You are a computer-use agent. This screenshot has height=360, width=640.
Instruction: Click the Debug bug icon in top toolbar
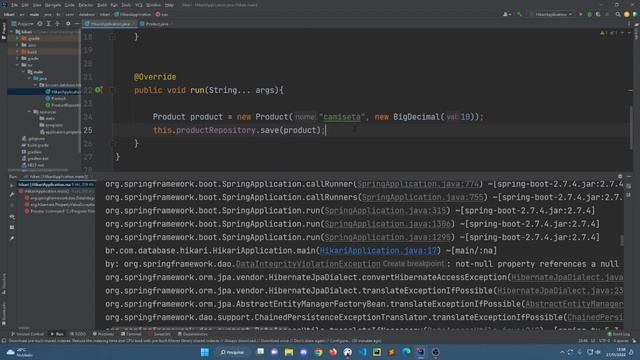click(589, 14)
